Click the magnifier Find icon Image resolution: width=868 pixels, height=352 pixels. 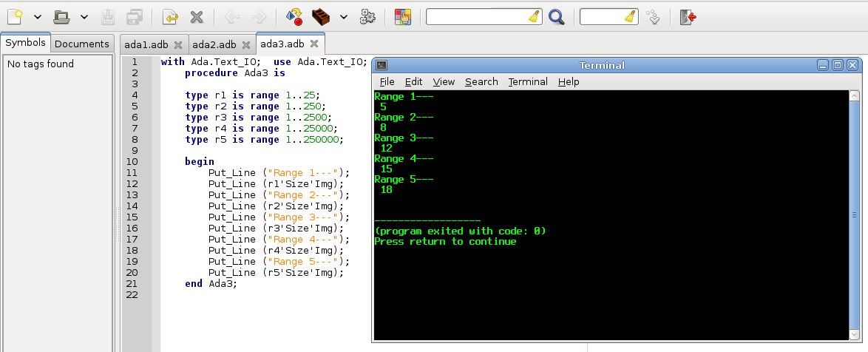(556, 16)
